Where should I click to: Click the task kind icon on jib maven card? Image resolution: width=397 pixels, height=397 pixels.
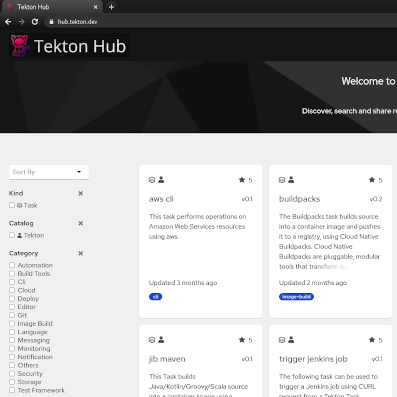(x=152, y=340)
